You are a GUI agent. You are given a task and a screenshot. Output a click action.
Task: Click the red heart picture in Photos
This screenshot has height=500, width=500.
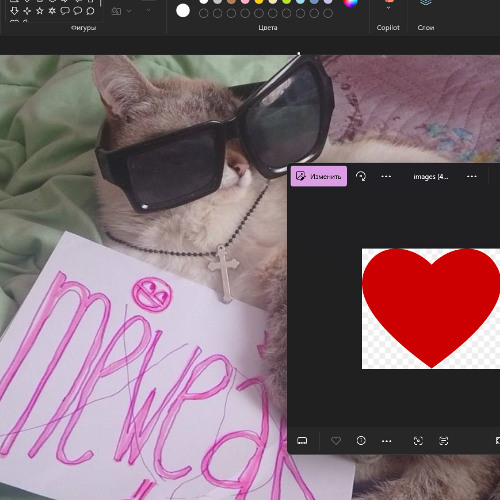[431, 308]
